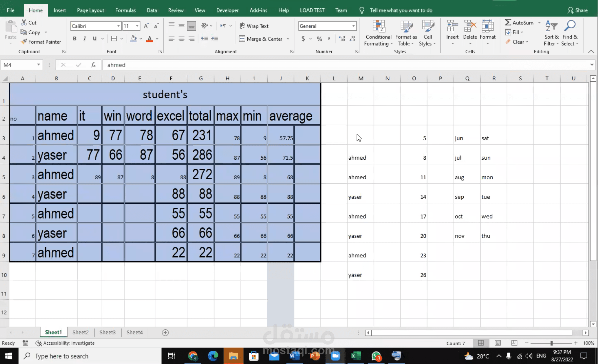598x364 pixels.
Task: Toggle Italic formatting
Action: click(85, 39)
